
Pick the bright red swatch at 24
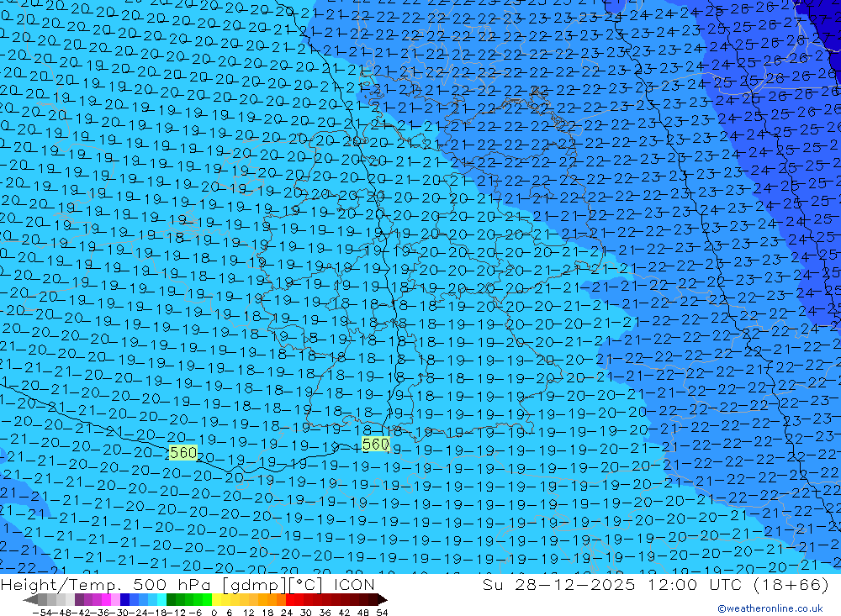290,599
